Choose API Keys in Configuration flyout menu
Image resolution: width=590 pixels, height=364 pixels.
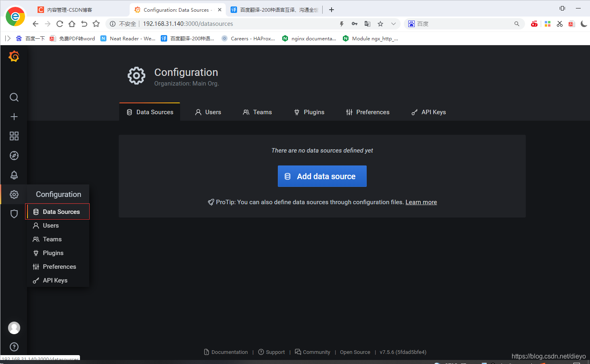tap(58, 280)
